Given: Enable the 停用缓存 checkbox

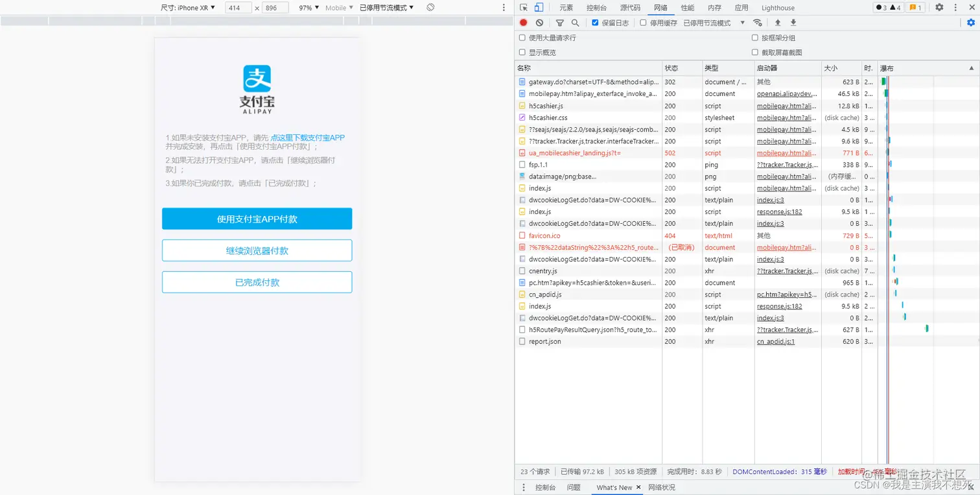Looking at the screenshot, I should click(x=643, y=23).
